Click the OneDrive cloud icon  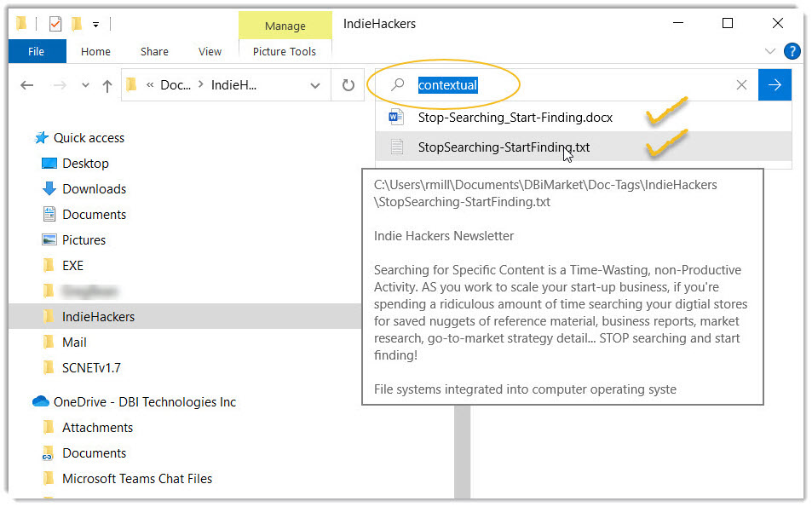pos(40,401)
